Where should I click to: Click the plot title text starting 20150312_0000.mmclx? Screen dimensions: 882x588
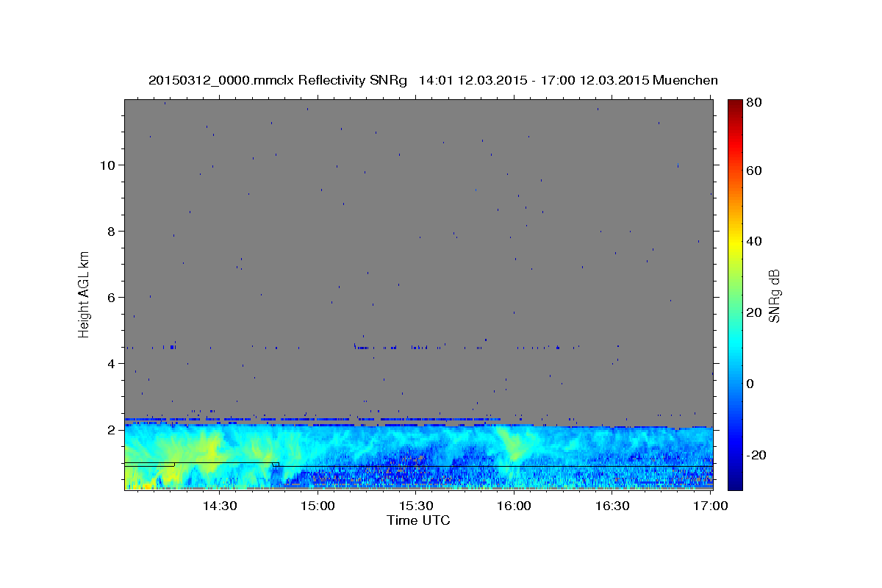(x=433, y=80)
